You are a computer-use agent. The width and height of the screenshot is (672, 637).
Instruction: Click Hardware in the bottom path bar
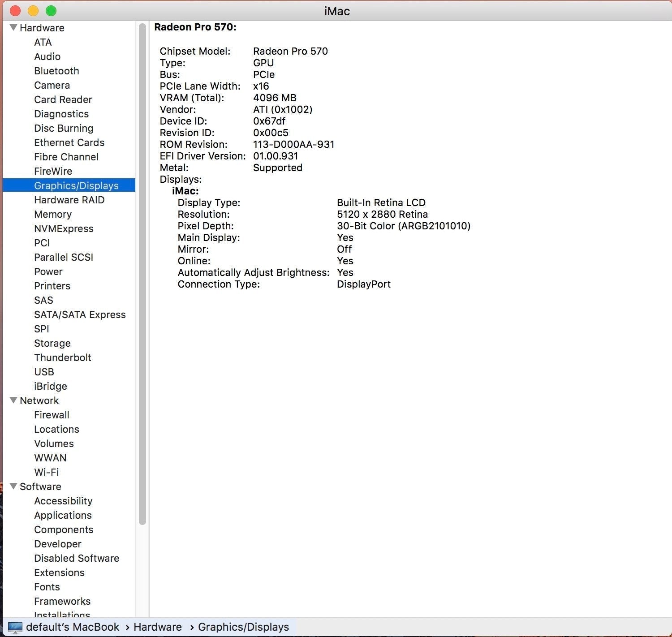[x=158, y=627]
